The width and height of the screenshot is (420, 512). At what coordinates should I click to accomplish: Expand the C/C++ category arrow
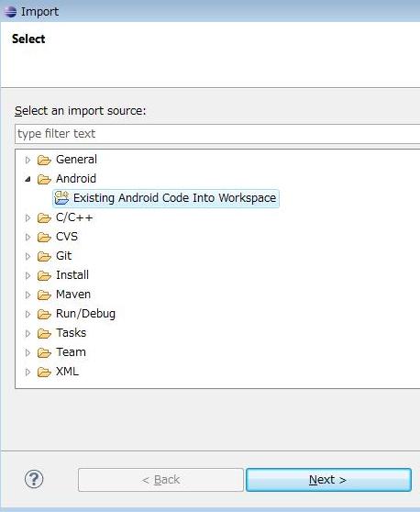[x=28, y=217]
